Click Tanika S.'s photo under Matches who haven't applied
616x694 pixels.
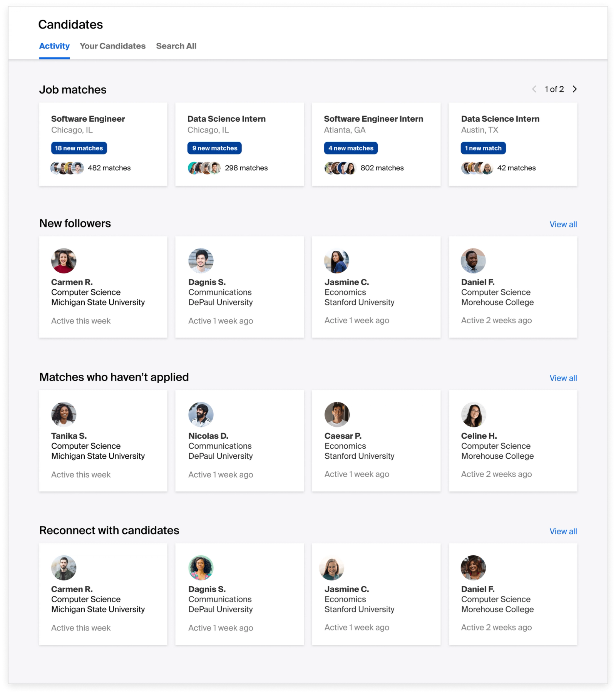click(63, 414)
